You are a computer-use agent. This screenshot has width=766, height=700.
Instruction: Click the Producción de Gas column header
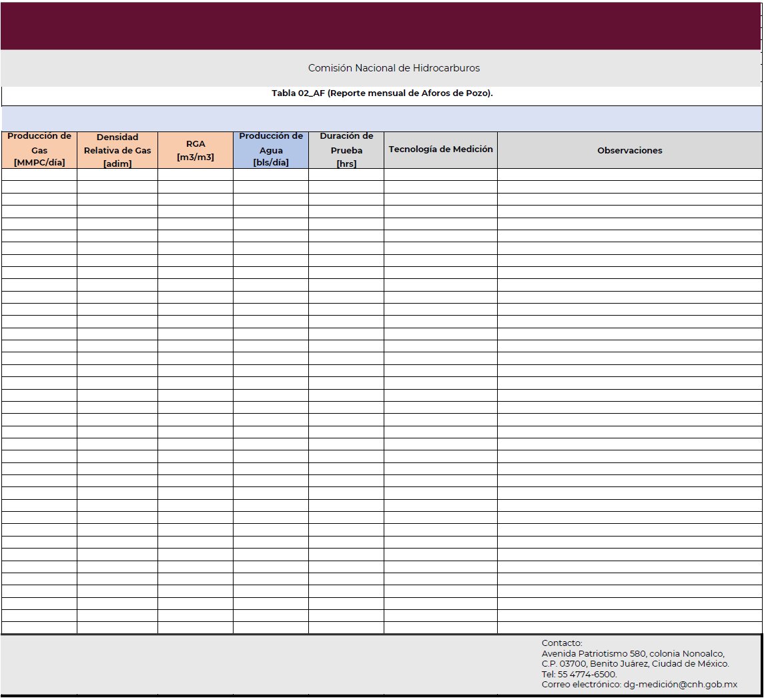(39, 149)
